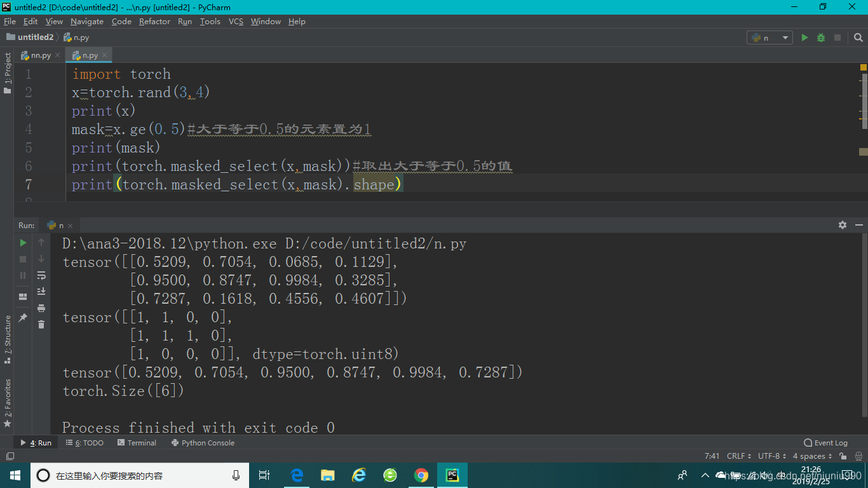Open the run configuration dropdown 'n'
This screenshot has height=488, width=868.
(770, 37)
